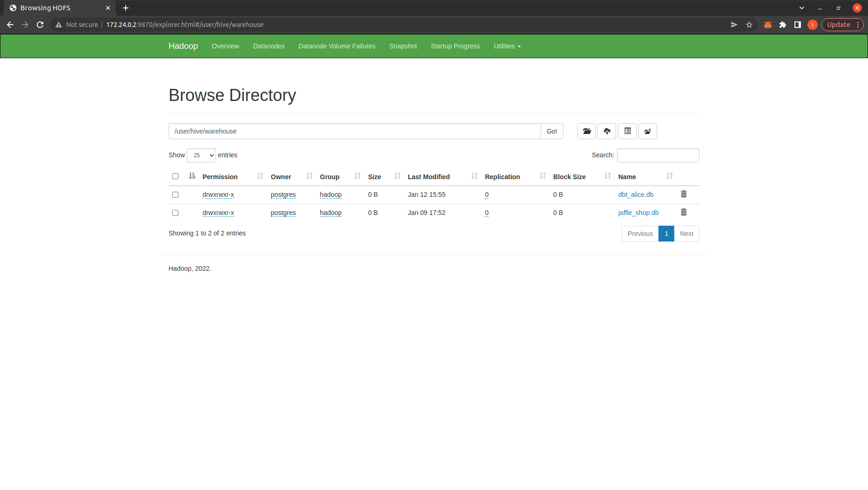Edit replication value of dbt_alice.db row

click(487, 195)
